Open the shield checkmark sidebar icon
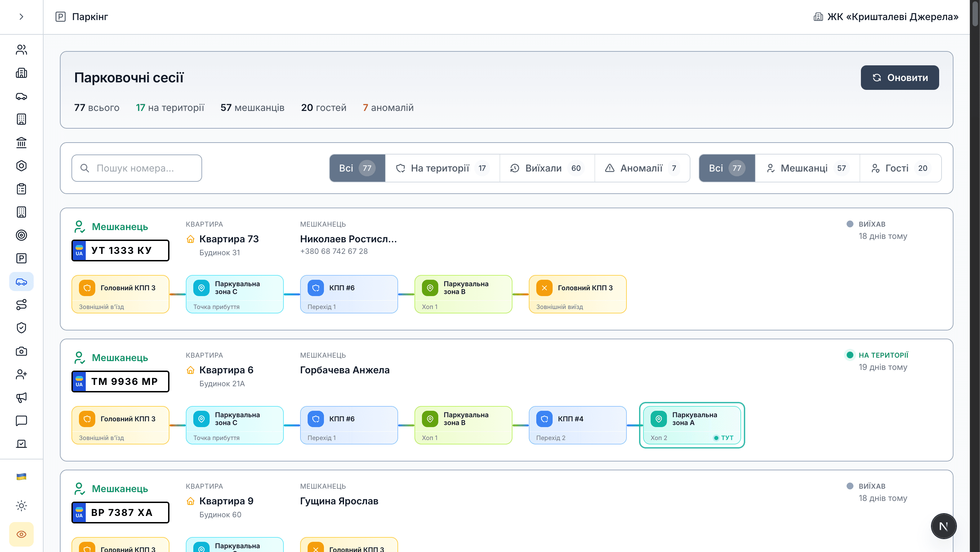This screenshot has width=980, height=552. [21, 328]
